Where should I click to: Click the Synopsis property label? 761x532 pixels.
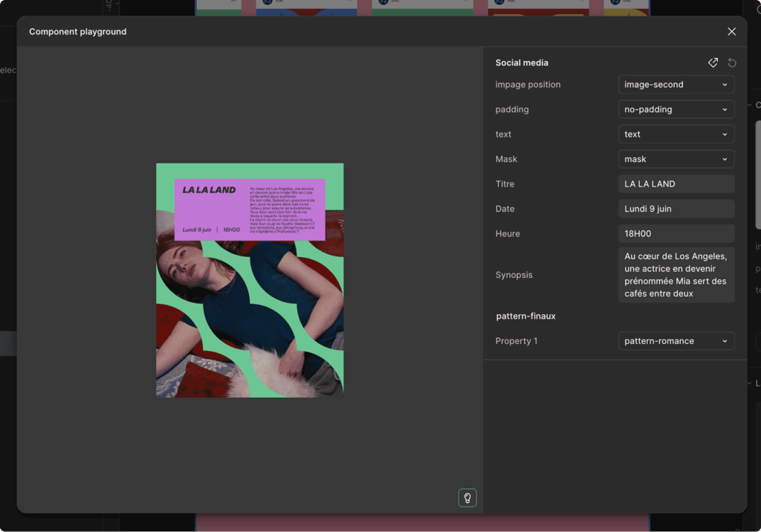pyautogui.click(x=514, y=275)
